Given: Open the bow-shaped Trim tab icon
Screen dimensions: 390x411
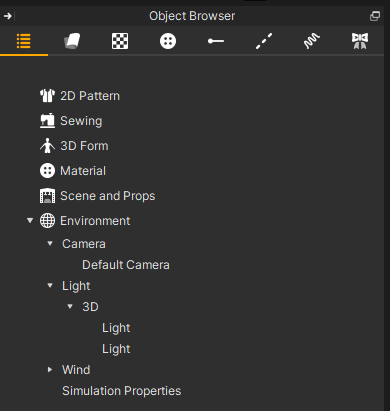Looking at the screenshot, I should coord(360,41).
